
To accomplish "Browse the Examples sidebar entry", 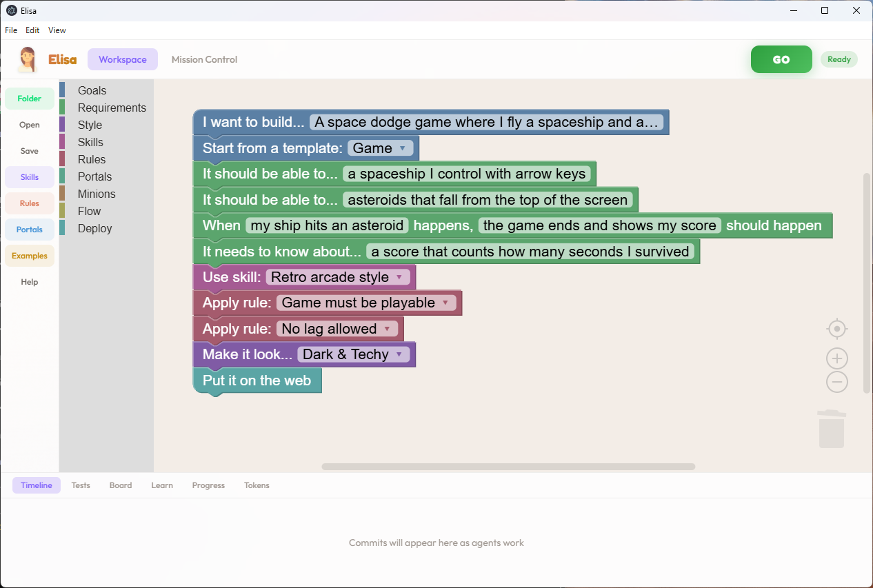I will [x=29, y=256].
